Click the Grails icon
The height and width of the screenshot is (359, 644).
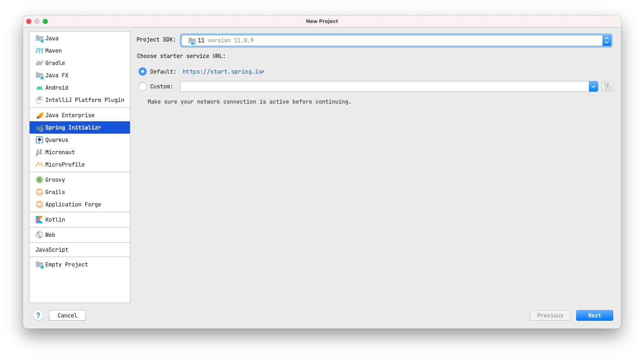click(39, 192)
